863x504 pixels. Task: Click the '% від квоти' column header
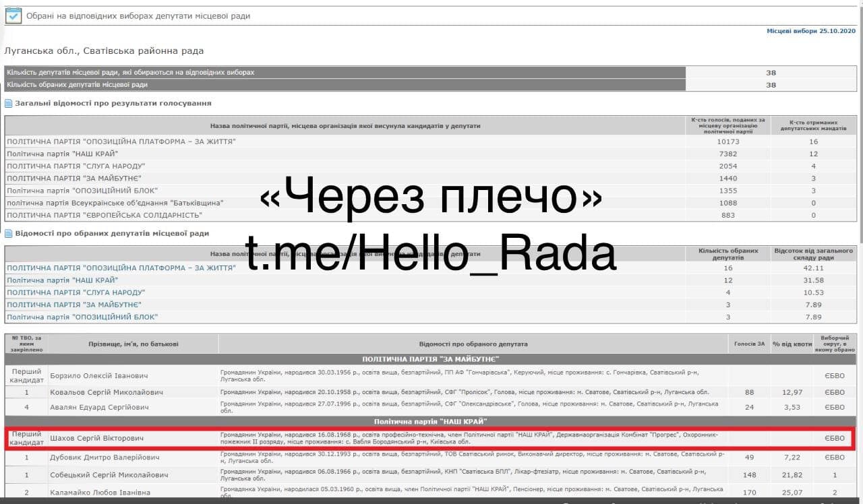[792, 344]
